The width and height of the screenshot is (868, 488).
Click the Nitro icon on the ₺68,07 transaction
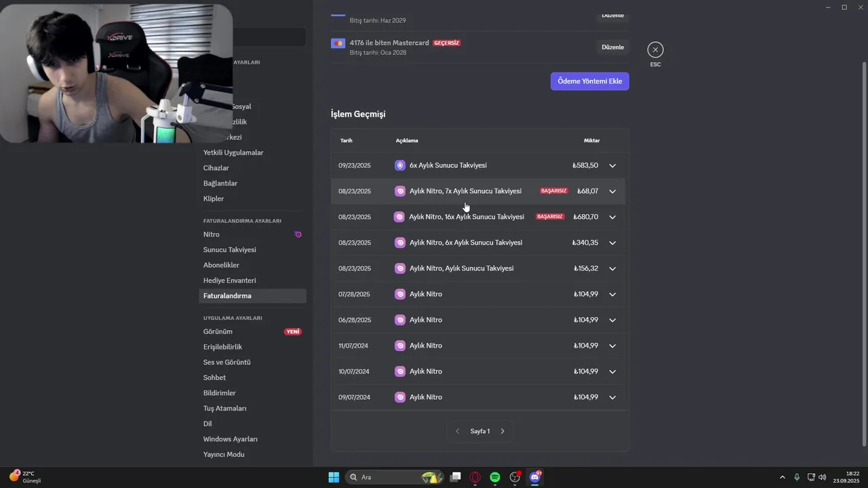tap(400, 191)
